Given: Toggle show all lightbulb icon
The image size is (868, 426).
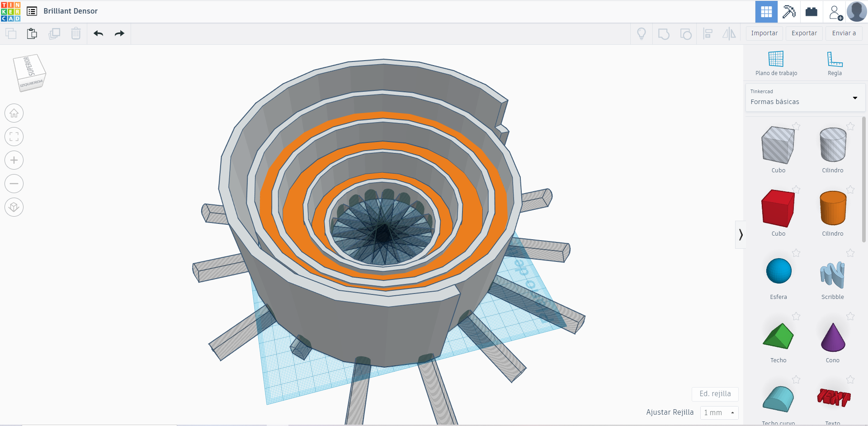Looking at the screenshot, I should pyautogui.click(x=642, y=33).
